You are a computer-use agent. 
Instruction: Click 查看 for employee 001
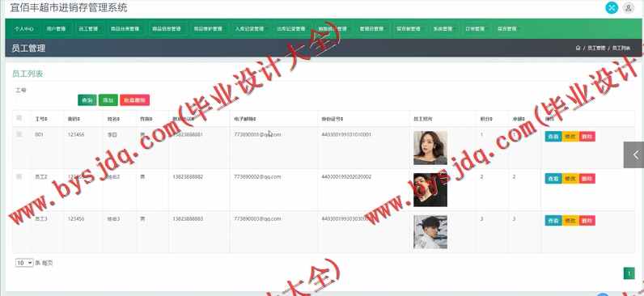point(553,137)
